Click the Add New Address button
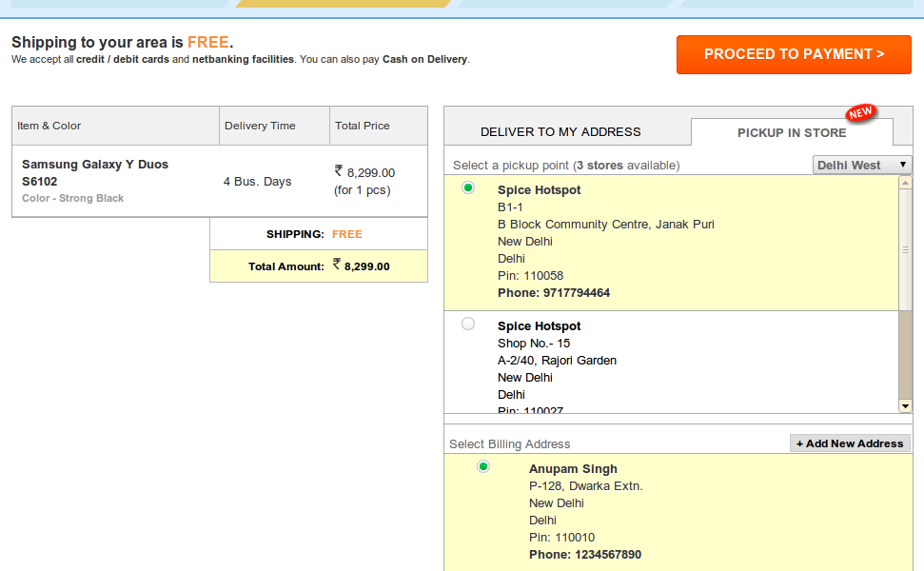Image resolution: width=924 pixels, height=571 pixels. [x=850, y=443]
